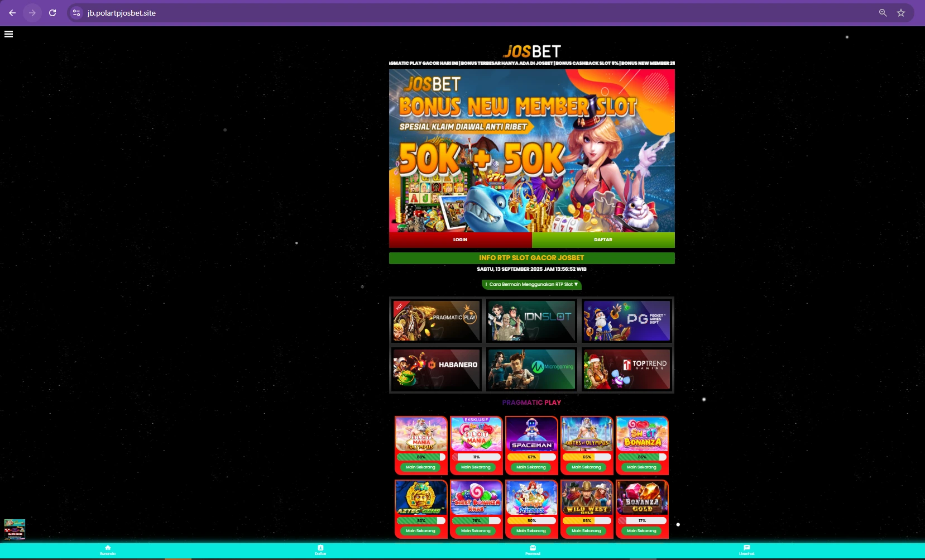Screen dimensions: 925x560
Task: View site information icon in address bar
Action: point(76,13)
